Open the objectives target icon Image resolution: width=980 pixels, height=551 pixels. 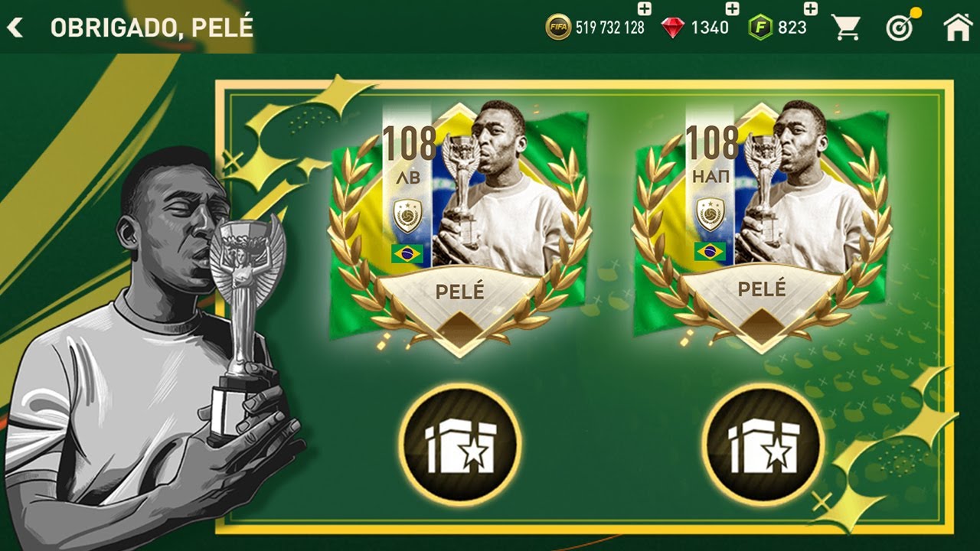pos(902,26)
